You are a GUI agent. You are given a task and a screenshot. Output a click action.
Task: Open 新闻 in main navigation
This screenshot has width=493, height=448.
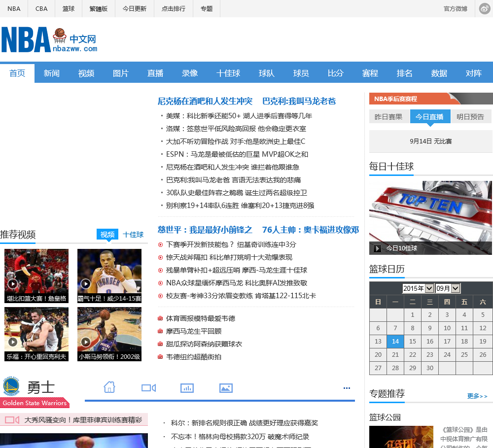pyautogui.click(x=52, y=73)
